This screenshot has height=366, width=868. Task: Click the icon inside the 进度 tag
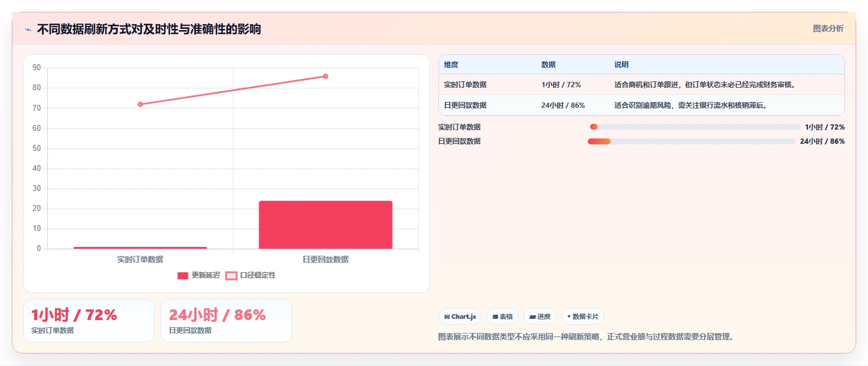point(533,316)
